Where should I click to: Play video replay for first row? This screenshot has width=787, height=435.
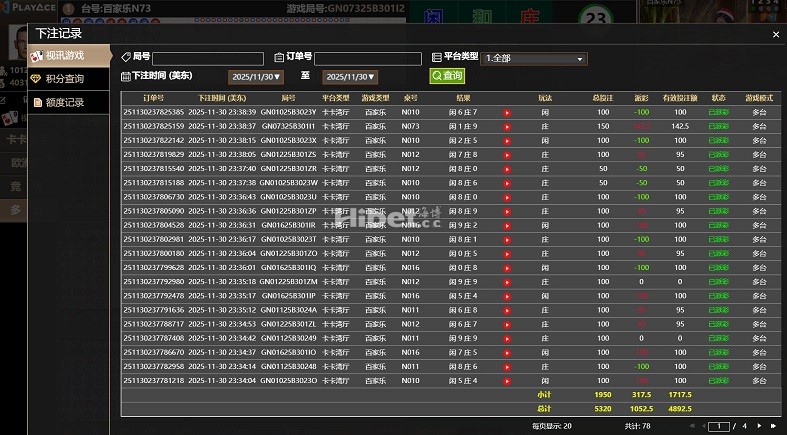(507, 112)
